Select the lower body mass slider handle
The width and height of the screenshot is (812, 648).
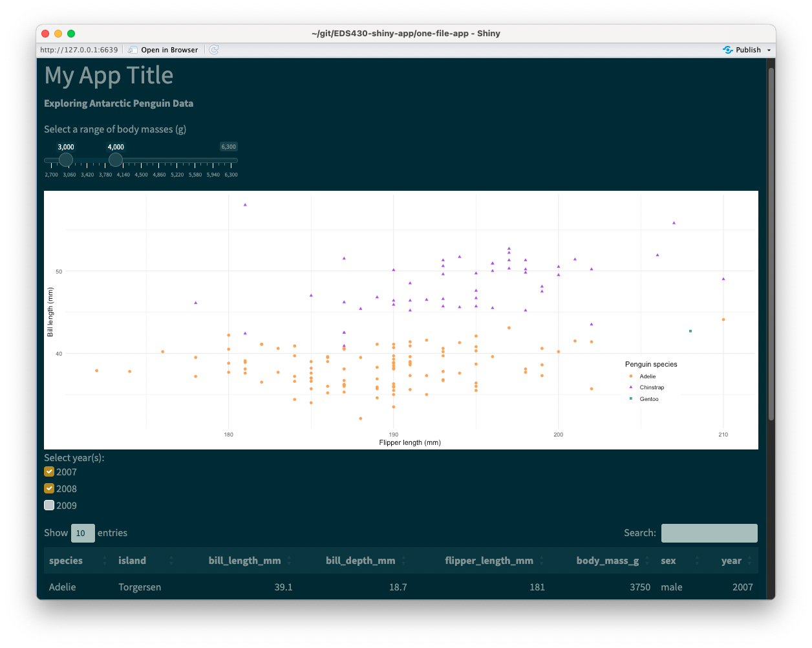[x=65, y=160]
